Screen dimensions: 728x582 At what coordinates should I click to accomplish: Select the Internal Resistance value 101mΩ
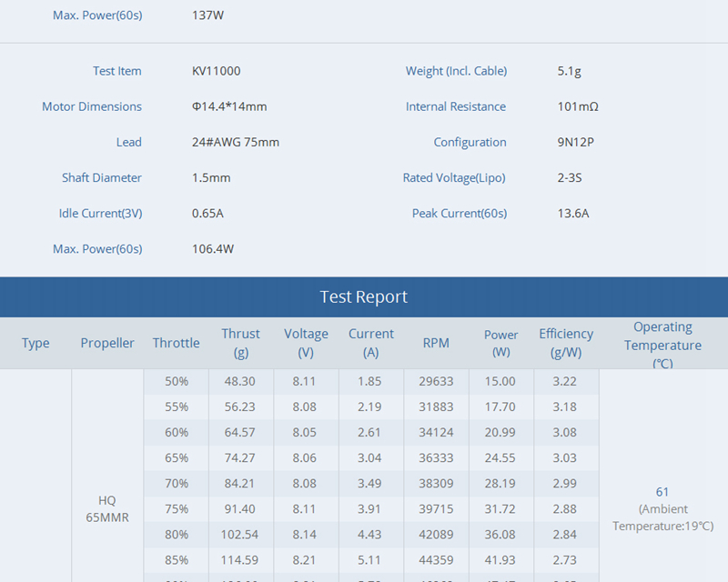coord(578,106)
